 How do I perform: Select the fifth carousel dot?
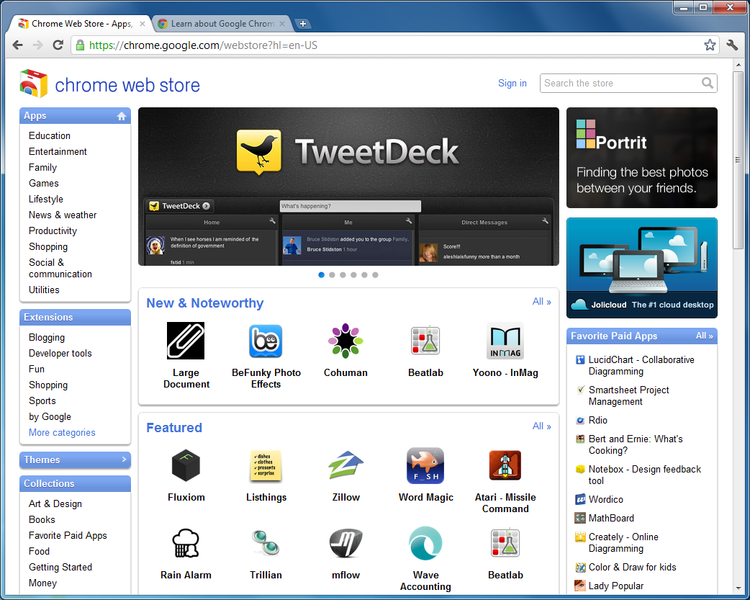[364, 275]
